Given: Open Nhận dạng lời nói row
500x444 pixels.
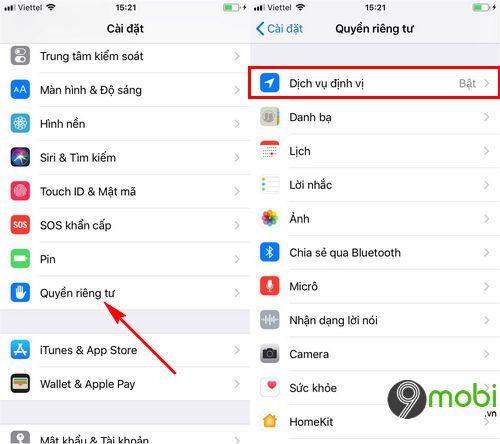Looking at the screenshot, I should click(x=375, y=320).
